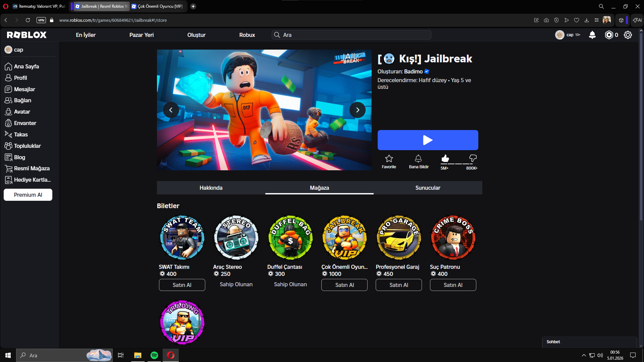Open the Badimo creator link
The width and height of the screenshot is (644, 362).
tap(414, 71)
